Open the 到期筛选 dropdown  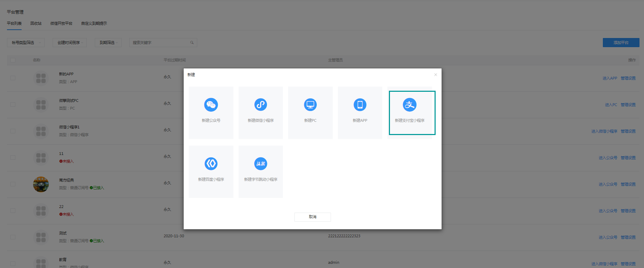click(x=108, y=43)
